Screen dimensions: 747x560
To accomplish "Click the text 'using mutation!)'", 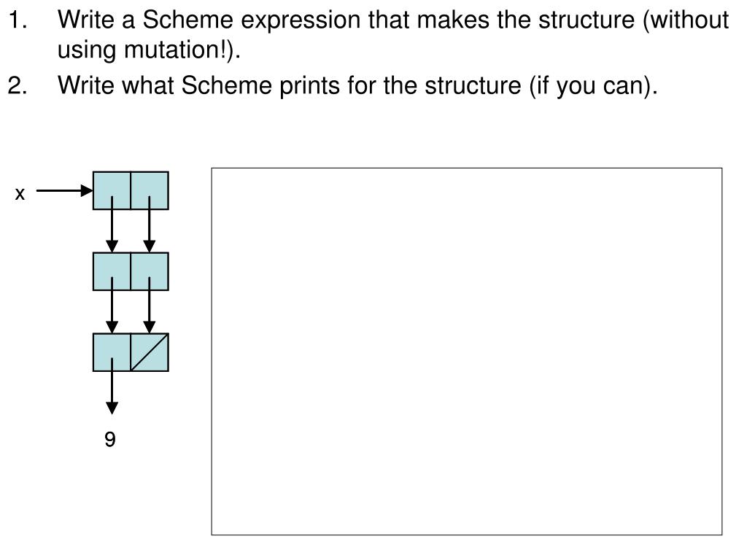I will [147, 50].
